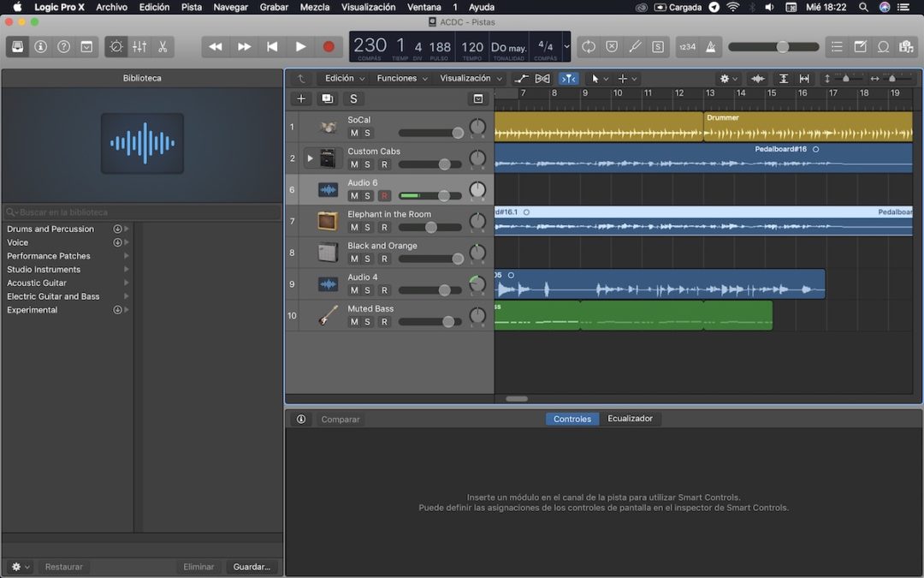
Task: Open the Mixer icon in the control bar
Action: pyautogui.click(x=141, y=47)
